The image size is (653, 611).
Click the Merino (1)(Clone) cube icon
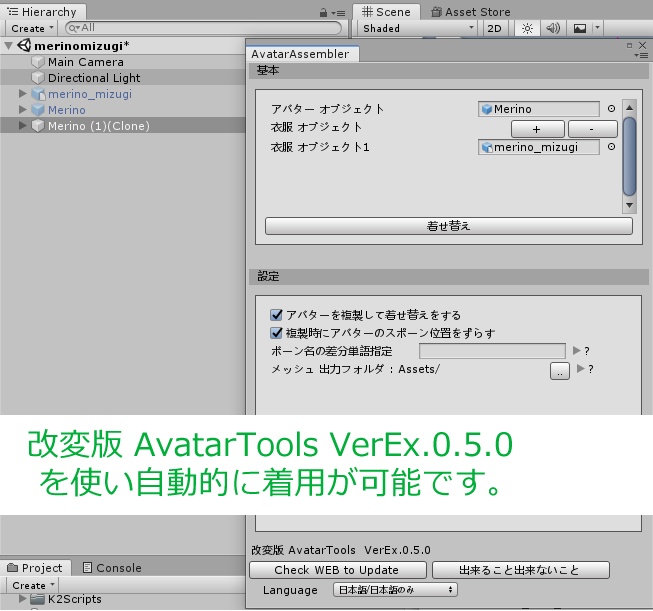(38, 126)
